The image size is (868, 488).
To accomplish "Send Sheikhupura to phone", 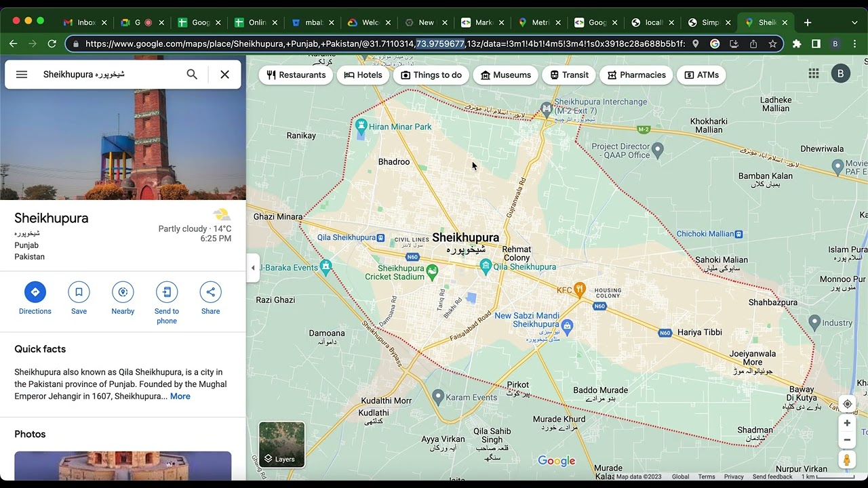I will click(x=167, y=303).
